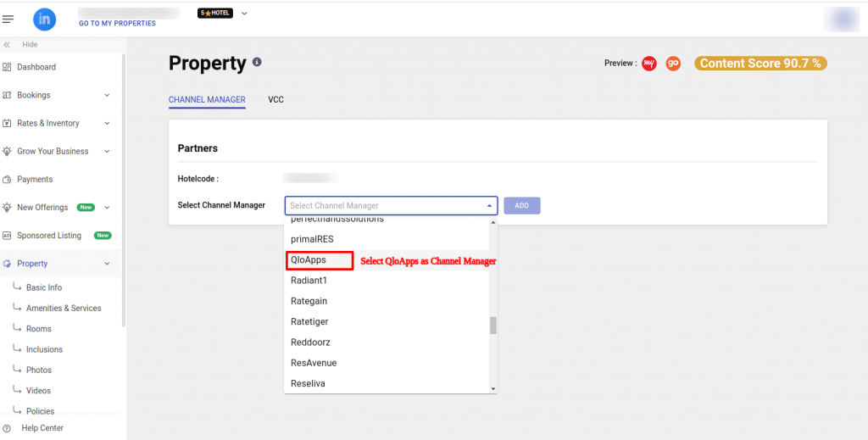Image resolution: width=868 pixels, height=440 pixels.
Task: Select Radiant1 from the dropdown list
Action: coord(387,281)
